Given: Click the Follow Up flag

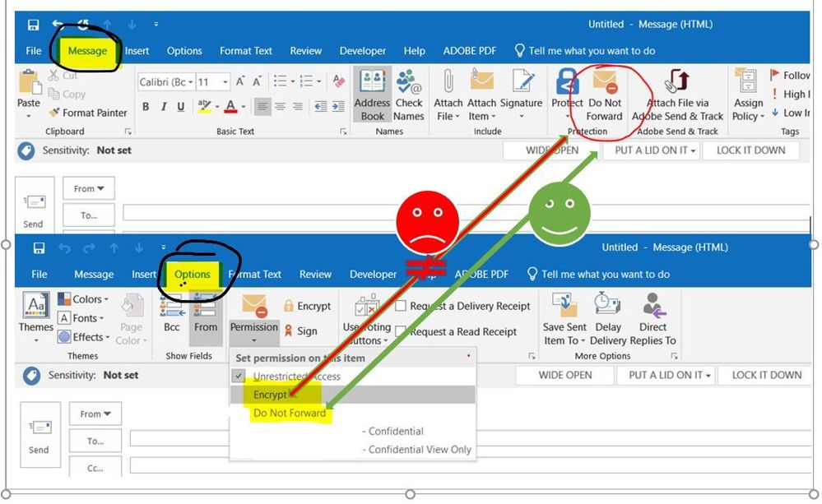Looking at the screenshot, I should 775,75.
